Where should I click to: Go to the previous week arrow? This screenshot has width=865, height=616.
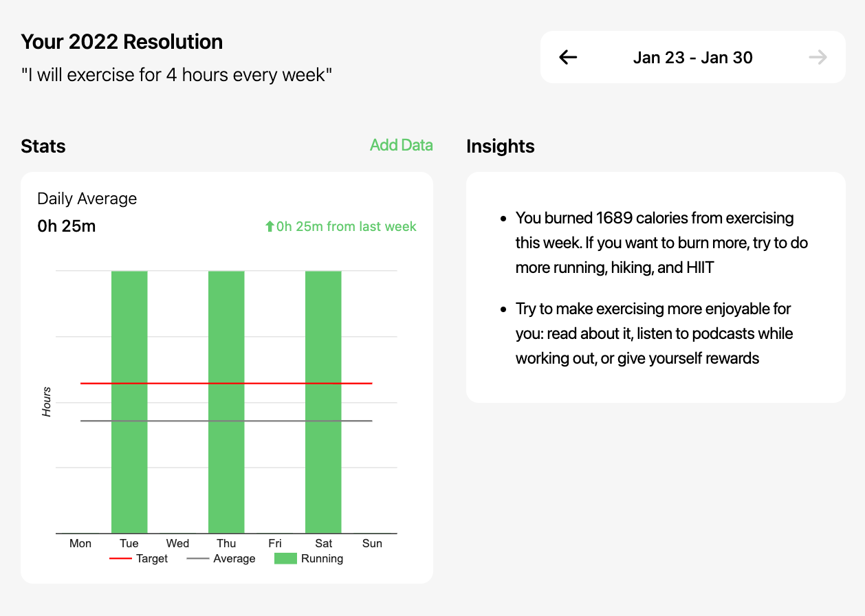click(x=568, y=57)
